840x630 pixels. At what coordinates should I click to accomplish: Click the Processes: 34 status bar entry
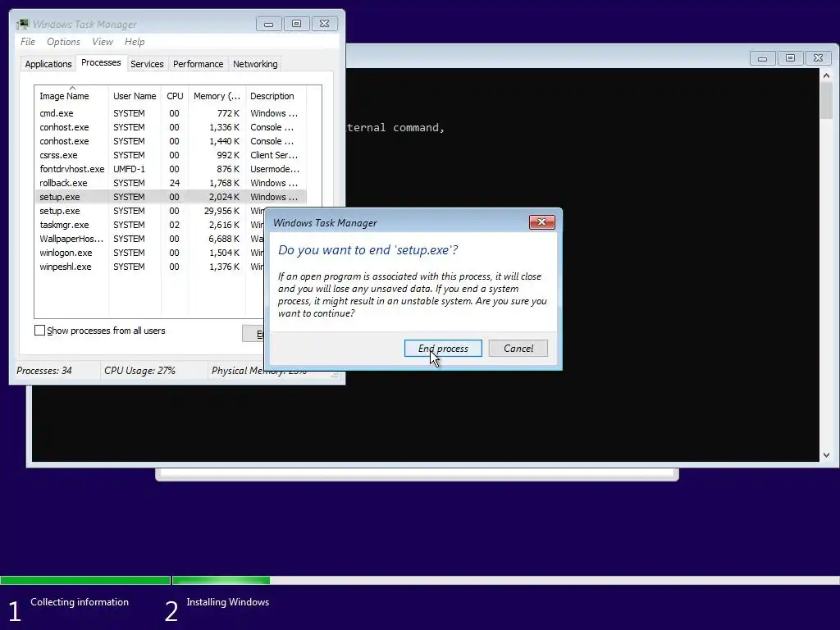tap(44, 370)
